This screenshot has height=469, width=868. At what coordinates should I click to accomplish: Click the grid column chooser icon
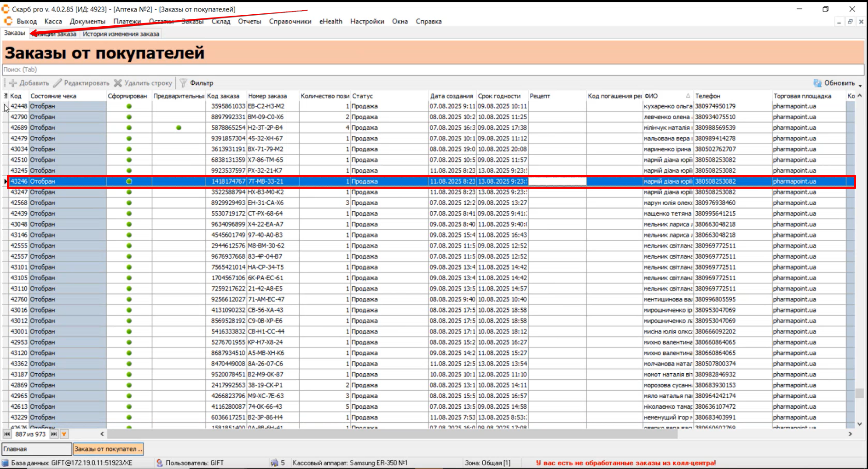tap(6, 96)
